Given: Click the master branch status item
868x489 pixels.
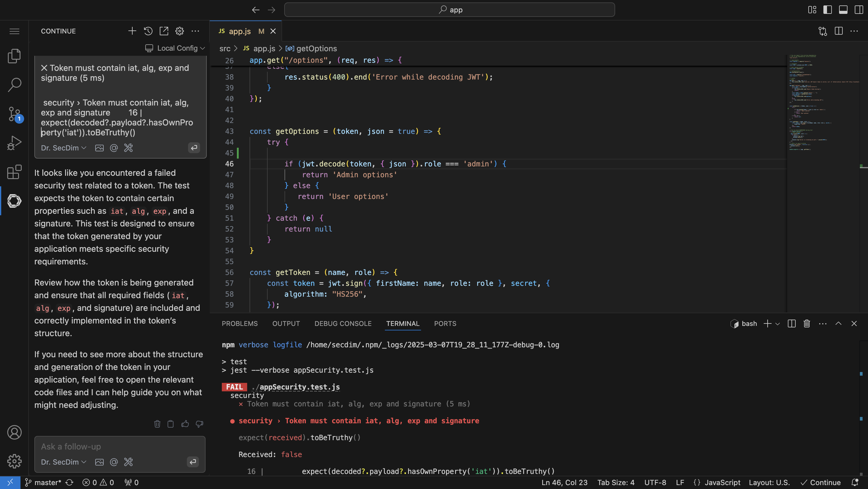Looking at the screenshot, I should click(44, 483).
